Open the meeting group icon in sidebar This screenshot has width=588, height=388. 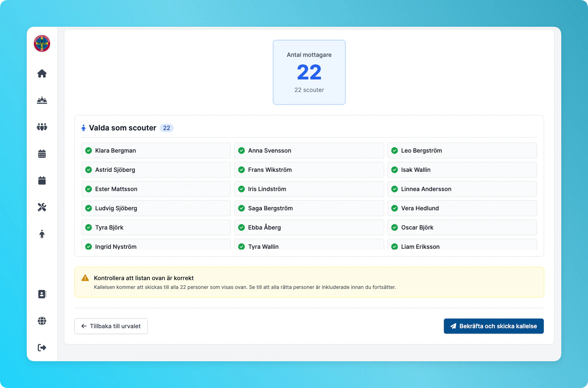pyautogui.click(x=42, y=100)
